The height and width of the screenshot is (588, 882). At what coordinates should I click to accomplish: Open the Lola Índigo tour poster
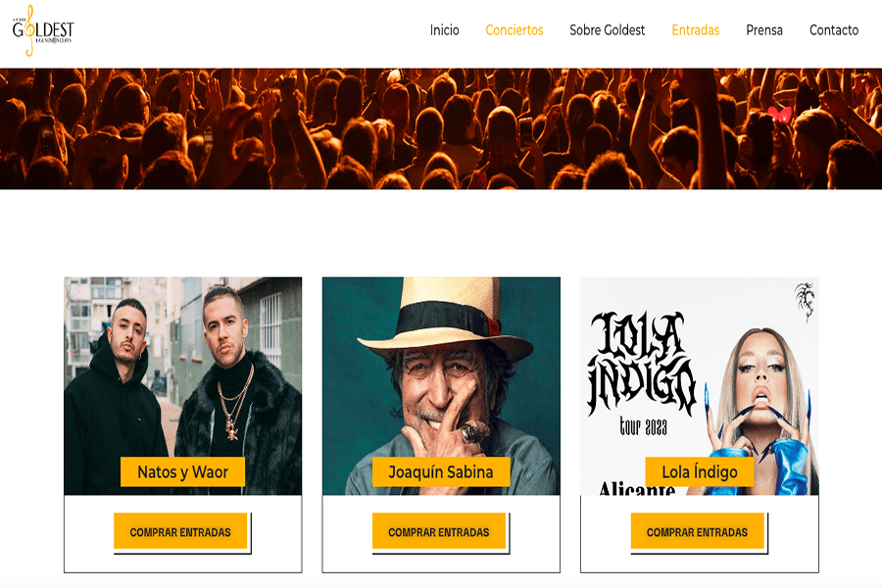[x=700, y=386]
